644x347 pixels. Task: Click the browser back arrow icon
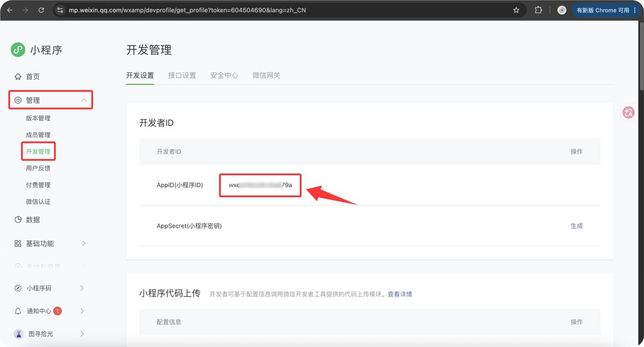pyautogui.click(x=9, y=10)
